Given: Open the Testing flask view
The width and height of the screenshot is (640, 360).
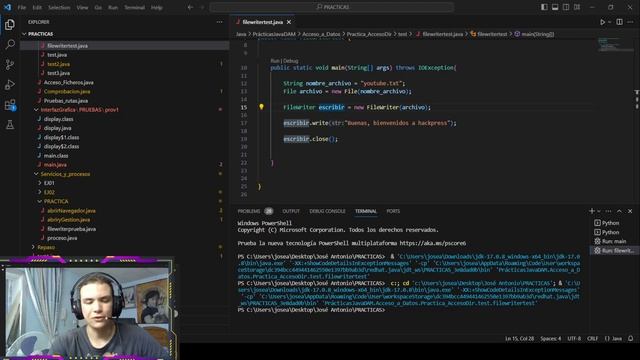Looking at the screenshot, I should (10, 124).
